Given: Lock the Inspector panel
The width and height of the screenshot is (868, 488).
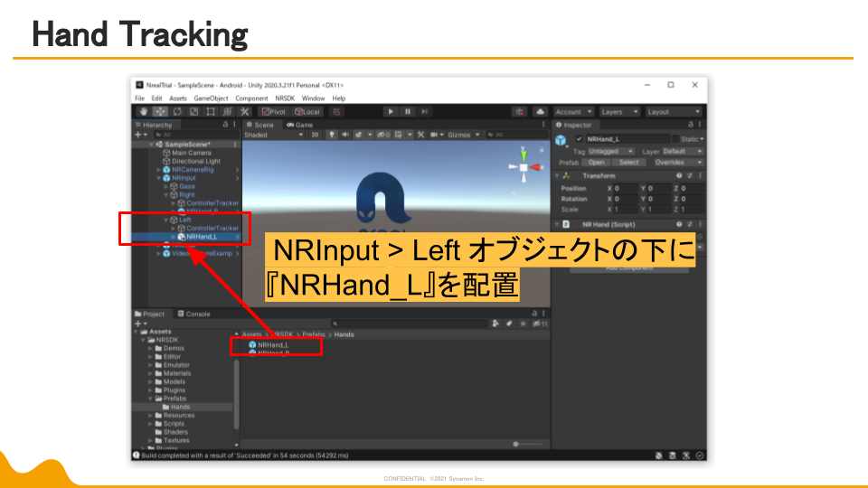Looking at the screenshot, I should (x=690, y=125).
